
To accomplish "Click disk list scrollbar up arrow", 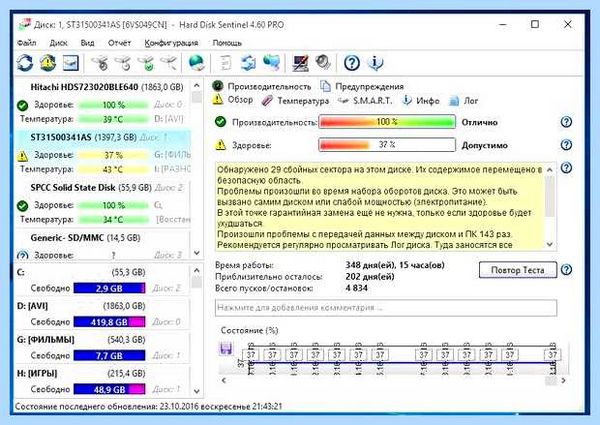I will click(x=197, y=85).
